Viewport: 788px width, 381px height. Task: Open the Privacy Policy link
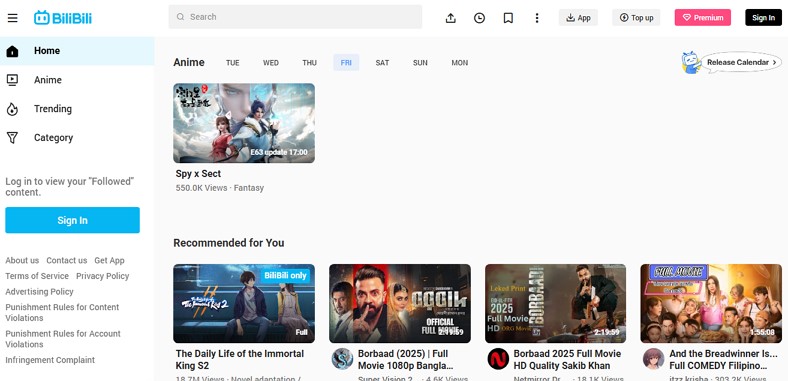click(x=103, y=276)
